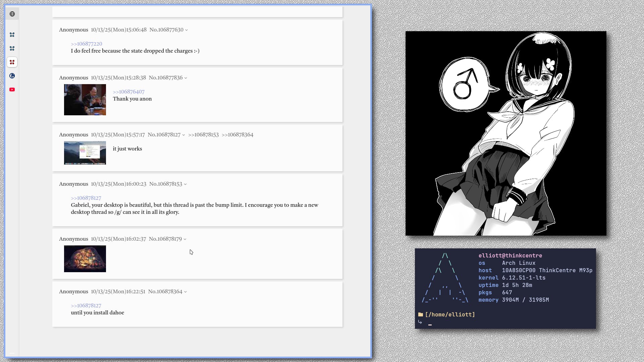This screenshot has height=362, width=644.
Task: Expand the glowing dome thumbnail
Action: pyautogui.click(x=85, y=259)
